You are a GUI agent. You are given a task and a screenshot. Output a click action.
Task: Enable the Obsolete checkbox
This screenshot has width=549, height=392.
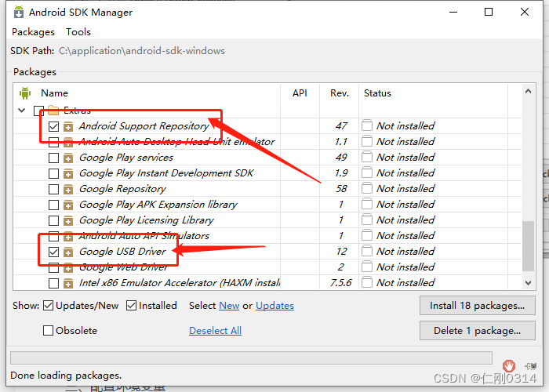[48, 330]
